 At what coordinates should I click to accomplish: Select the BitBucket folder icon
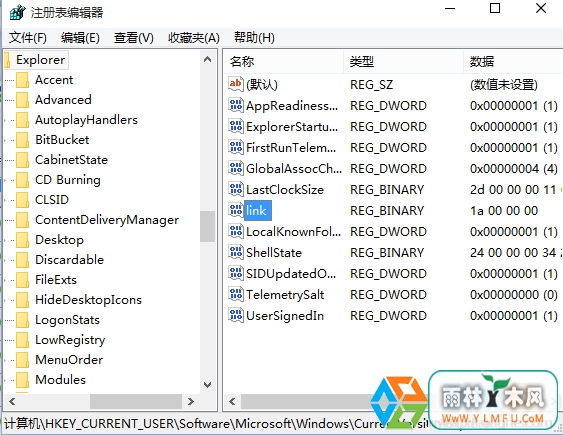(22, 140)
